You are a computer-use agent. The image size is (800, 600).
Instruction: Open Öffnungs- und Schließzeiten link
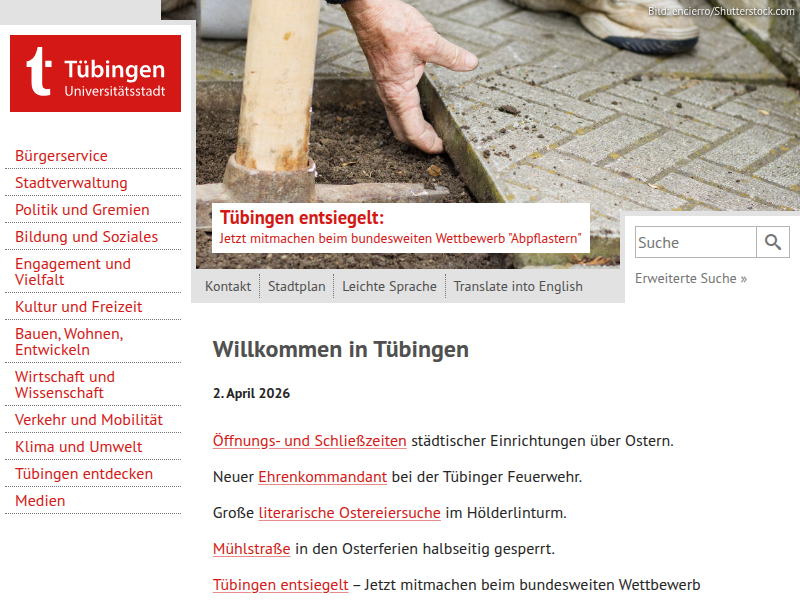pos(309,441)
